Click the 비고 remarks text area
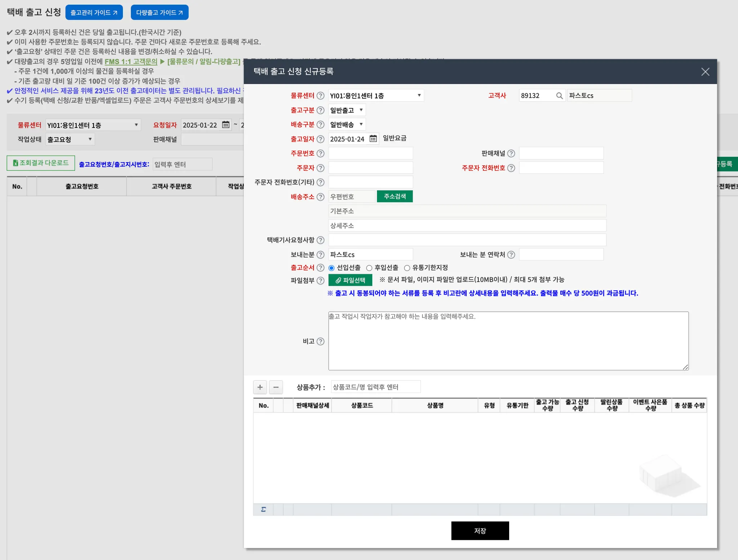This screenshot has width=738, height=560. (x=508, y=341)
